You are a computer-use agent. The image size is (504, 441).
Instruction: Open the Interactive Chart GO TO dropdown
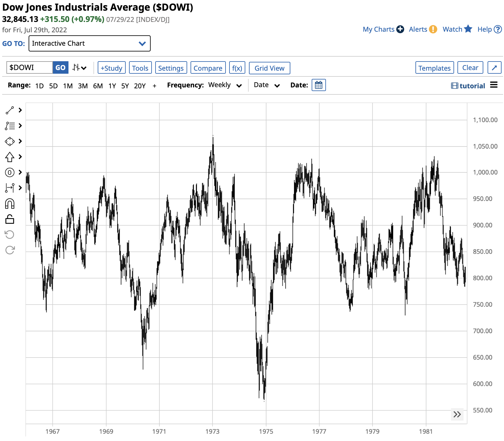tap(89, 44)
